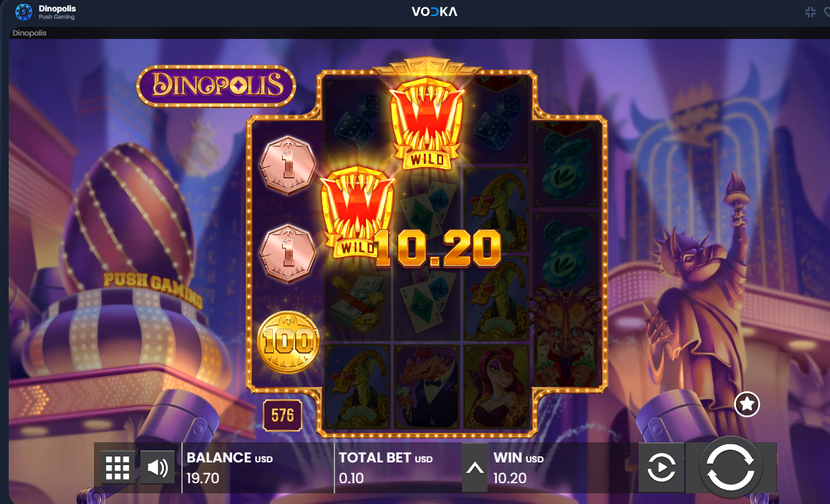Click the 10.20 win amount display
Viewport: 830px width, 504px height.
click(x=438, y=248)
